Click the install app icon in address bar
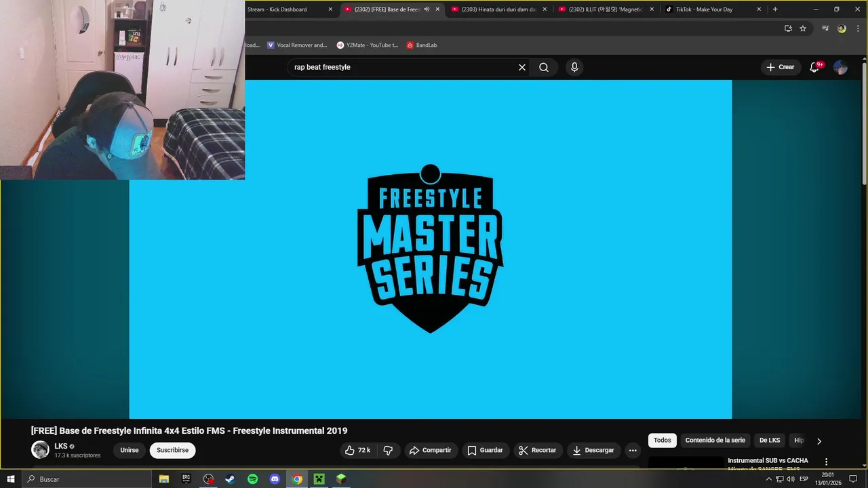The image size is (868, 488). (788, 28)
